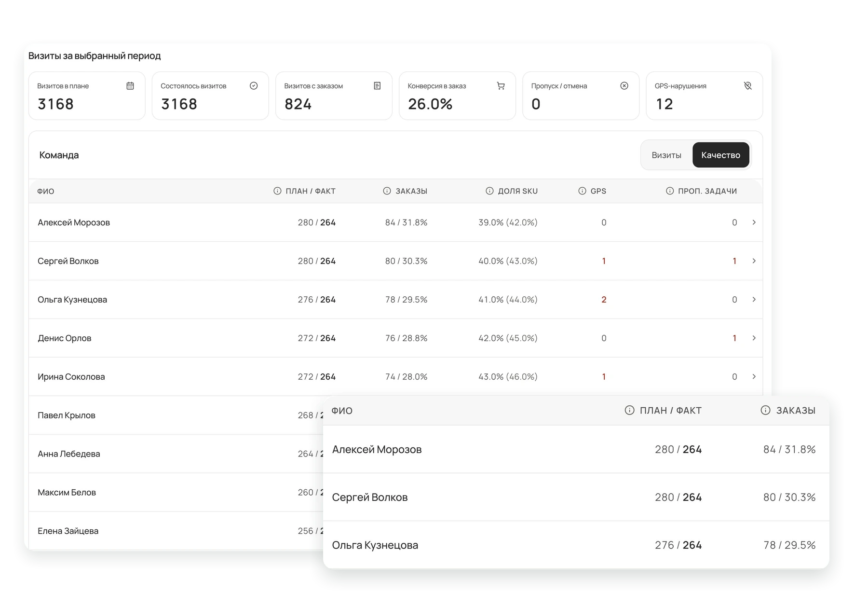
Task: Click the 39.0% (42.0%) SKU share value
Action: (508, 222)
